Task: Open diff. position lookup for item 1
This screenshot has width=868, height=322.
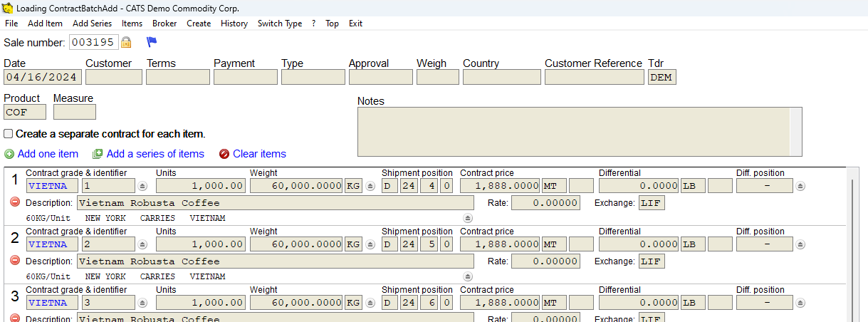Action: 800,186
